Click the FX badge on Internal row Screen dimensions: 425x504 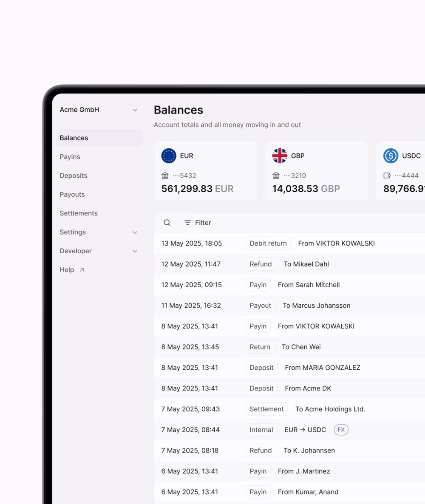[x=341, y=430]
